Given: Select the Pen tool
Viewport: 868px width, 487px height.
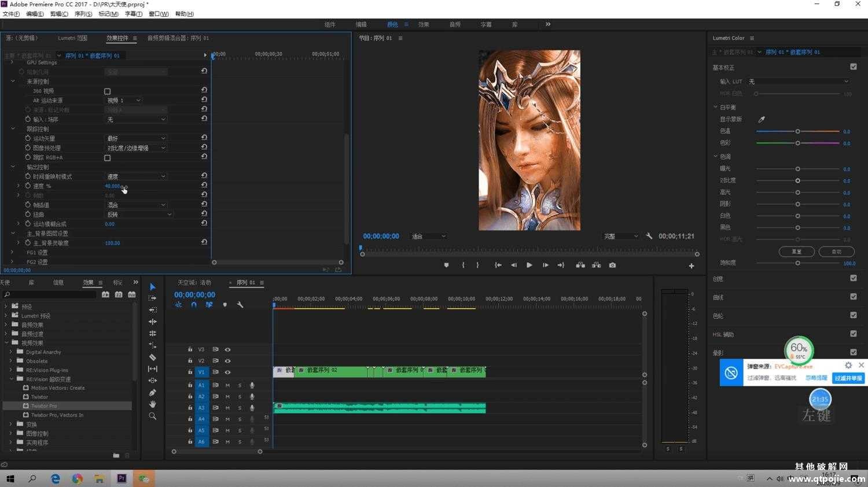Looking at the screenshot, I should [153, 393].
